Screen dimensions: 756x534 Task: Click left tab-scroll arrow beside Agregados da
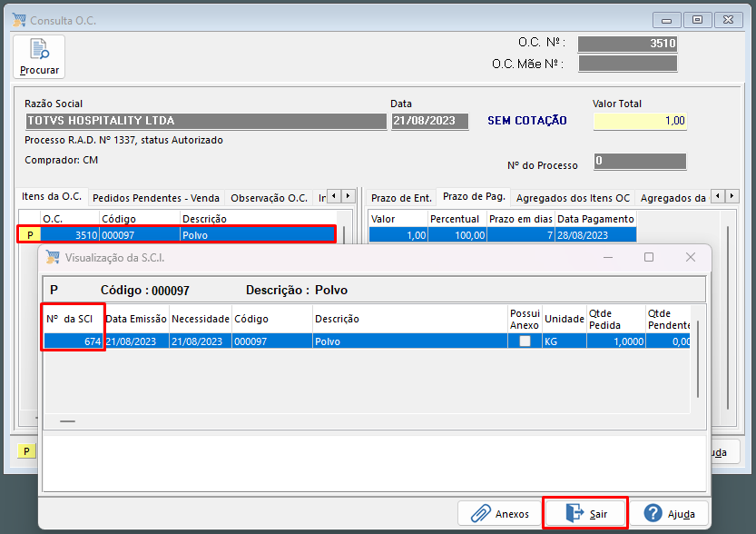[718, 196]
